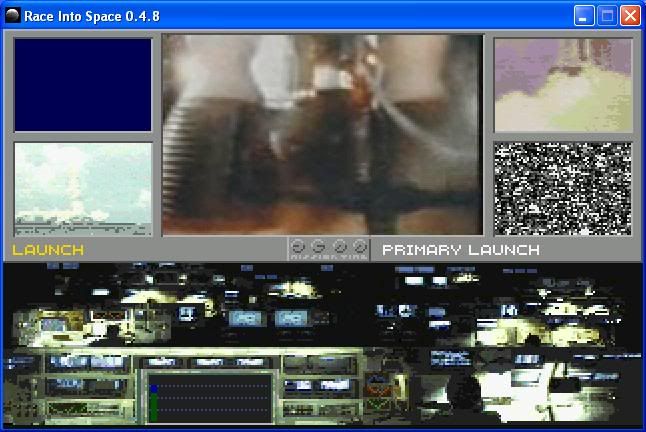
Task: Click the first mission timer dial
Action: pyautogui.click(x=297, y=246)
